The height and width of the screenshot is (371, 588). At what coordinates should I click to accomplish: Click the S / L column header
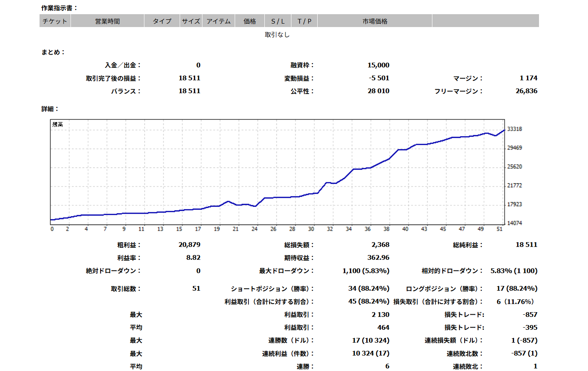click(x=278, y=21)
